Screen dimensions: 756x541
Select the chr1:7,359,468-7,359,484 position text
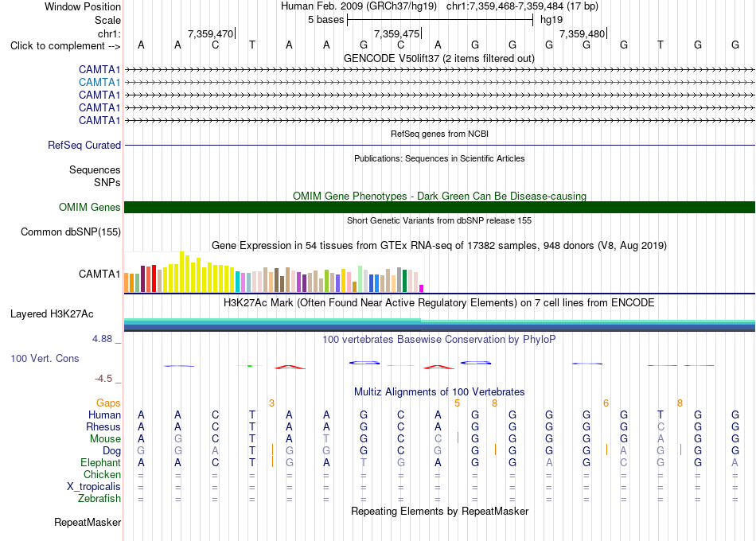click(x=522, y=6)
